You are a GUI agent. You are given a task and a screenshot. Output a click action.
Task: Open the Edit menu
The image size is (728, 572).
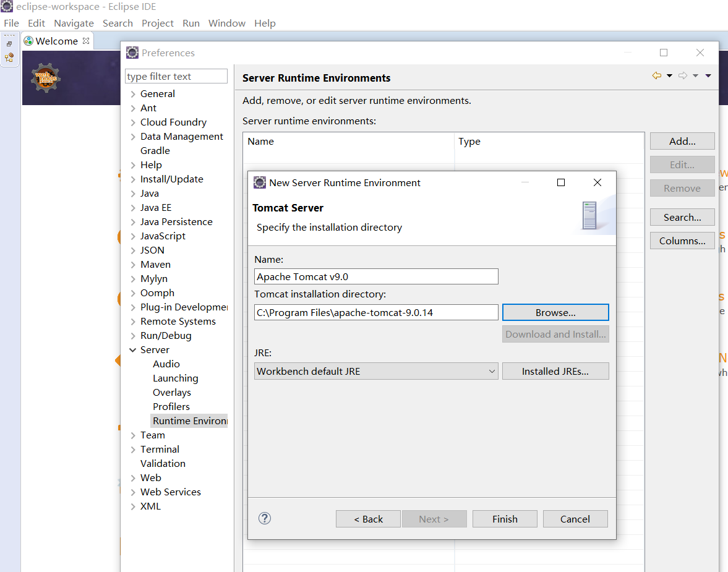pyautogui.click(x=36, y=23)
